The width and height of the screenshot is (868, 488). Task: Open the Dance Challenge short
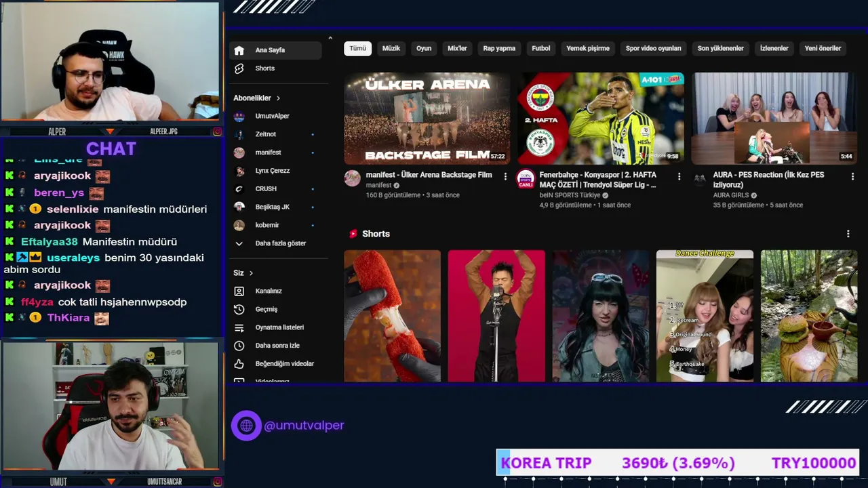(x=705, y=316)
